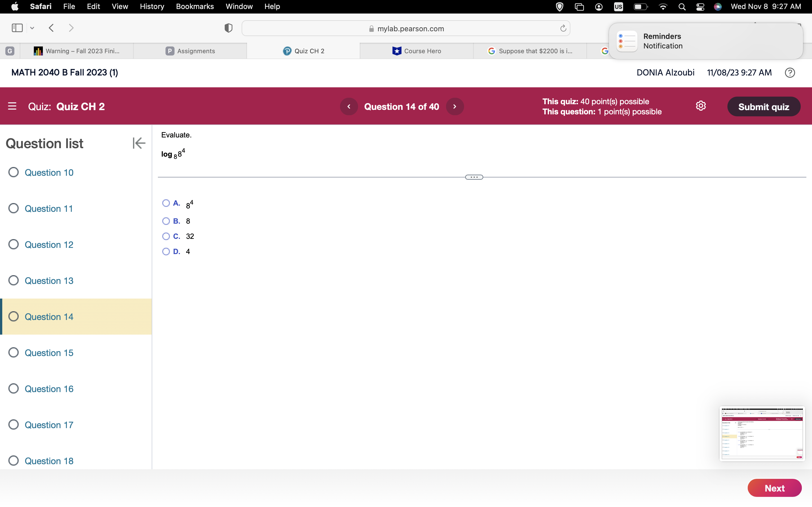The width and height of the screenshot is (812, 507).
Task: Click the ellipsis expander on divider line
Action: tap(474, 177)
